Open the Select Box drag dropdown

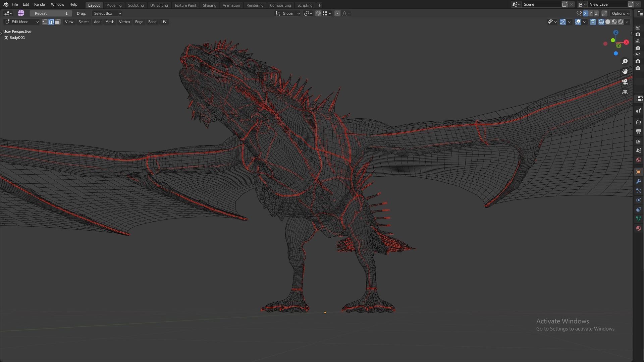[107, 13]
